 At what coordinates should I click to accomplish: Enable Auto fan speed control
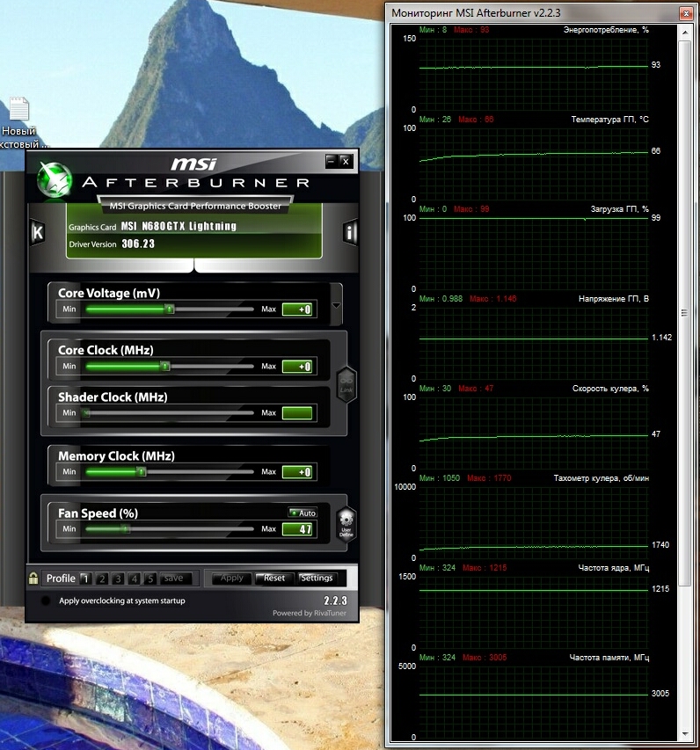(303, 513)
